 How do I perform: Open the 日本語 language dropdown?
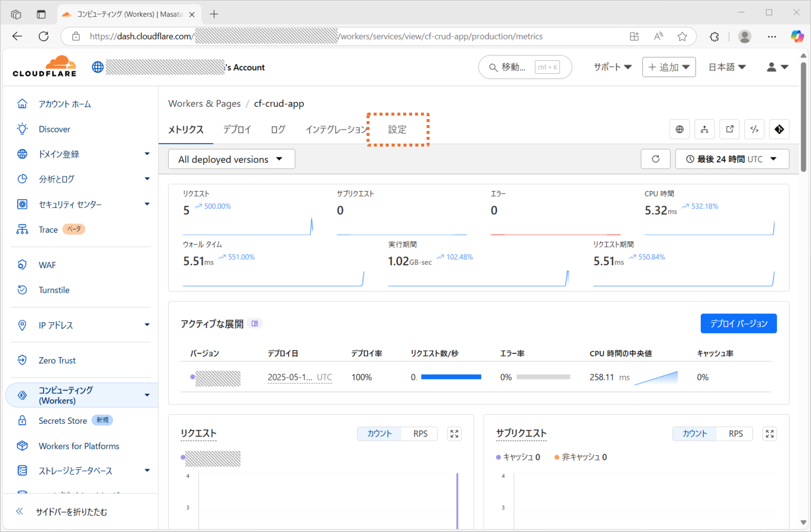click(x=727, y=67)
